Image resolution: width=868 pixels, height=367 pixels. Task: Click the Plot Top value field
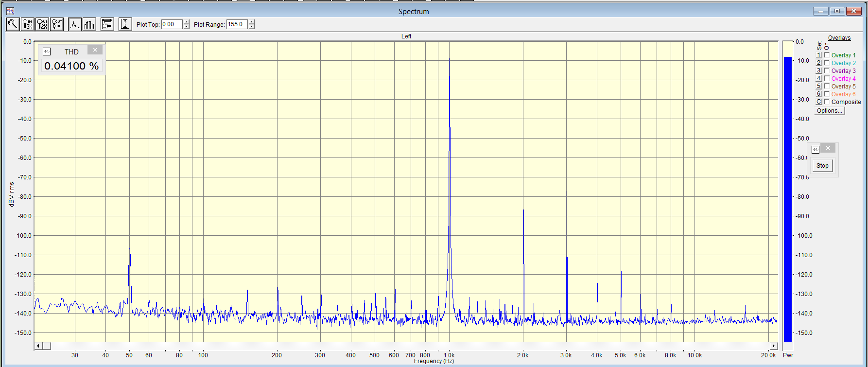pos(172,24)
